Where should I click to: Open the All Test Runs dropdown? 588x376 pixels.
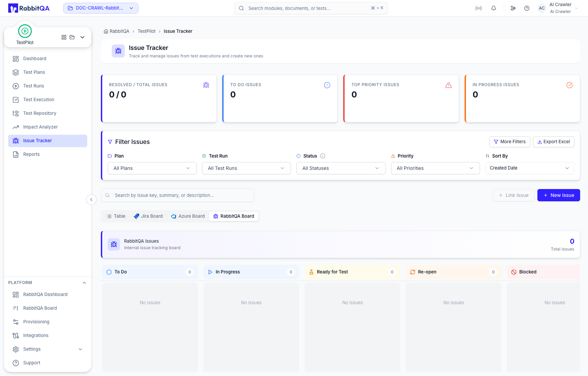(246, 168)
